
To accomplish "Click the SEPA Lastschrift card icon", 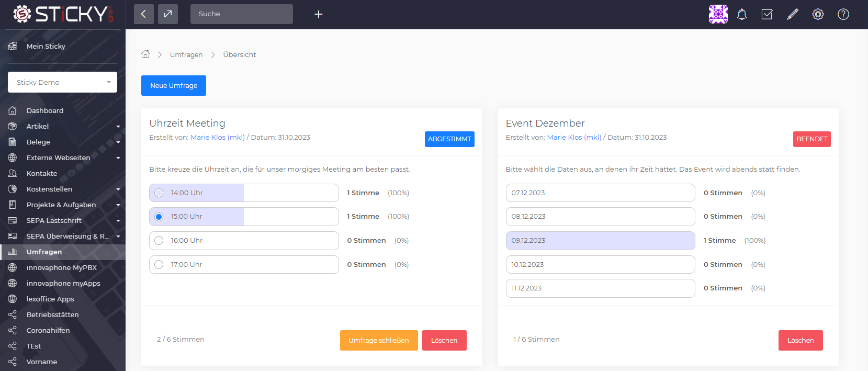I will [13, 220].
